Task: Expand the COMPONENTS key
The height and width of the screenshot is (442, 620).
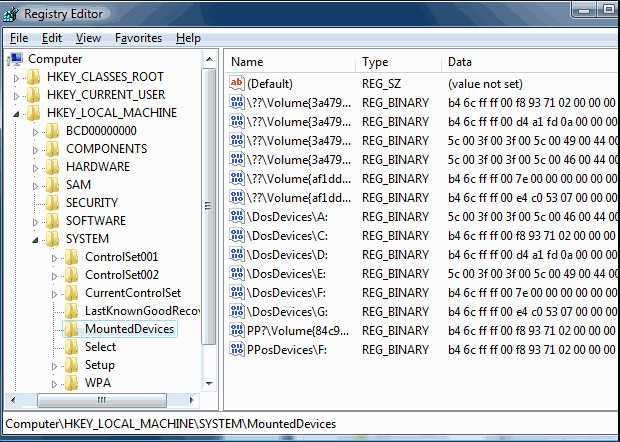Action: tap(35, 150)
